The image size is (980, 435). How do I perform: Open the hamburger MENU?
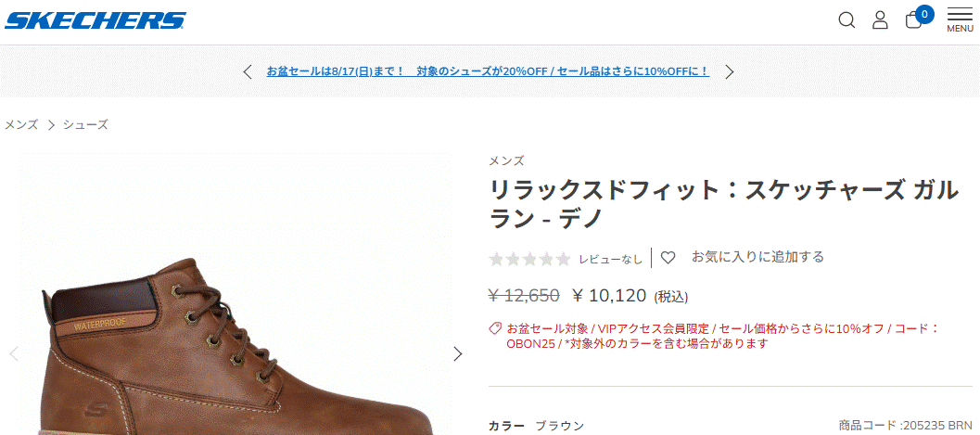[x=960, y=20]
